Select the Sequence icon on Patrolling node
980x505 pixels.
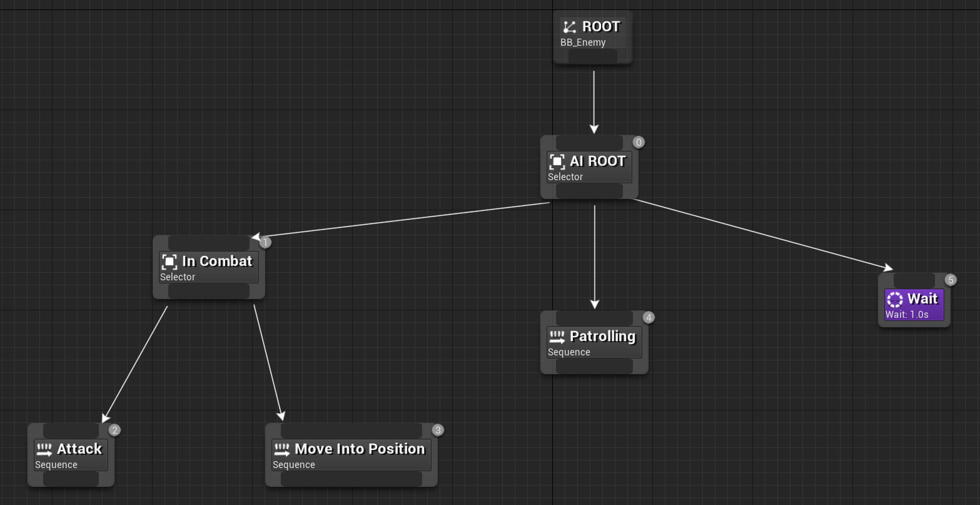pos(556,336)
